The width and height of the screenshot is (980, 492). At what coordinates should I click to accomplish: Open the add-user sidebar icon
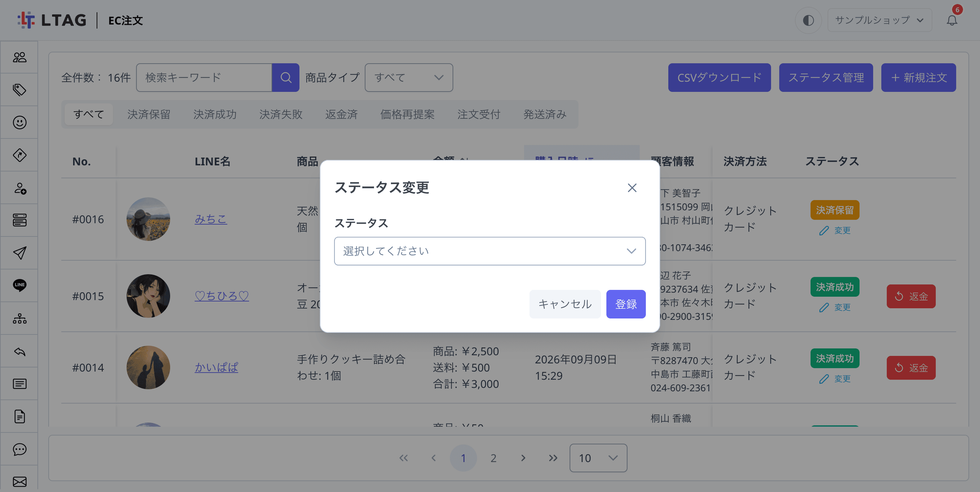pyautogui.click(x=19, y=188)
